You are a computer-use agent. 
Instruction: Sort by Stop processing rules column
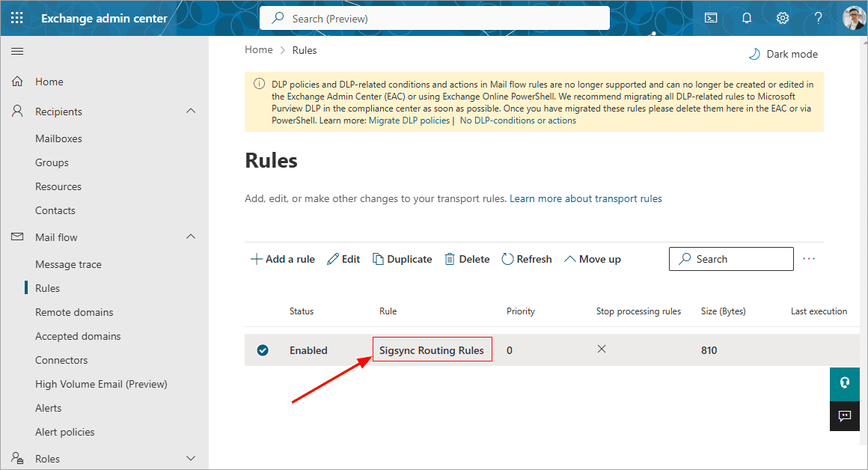pos(639,311)
